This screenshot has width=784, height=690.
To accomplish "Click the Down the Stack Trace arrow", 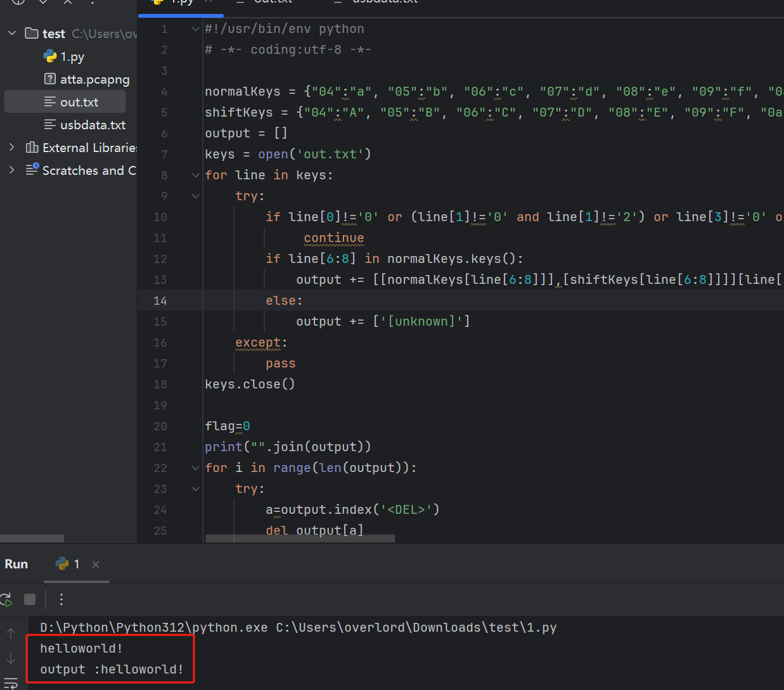I will [x=11, y=658].
